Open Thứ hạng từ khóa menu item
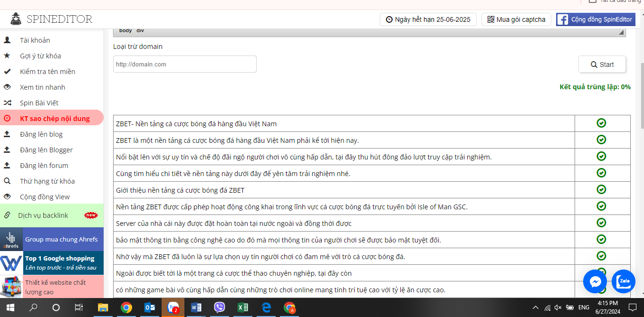The height and width of the screenshot is (317, 644). (x=47, y=181)
